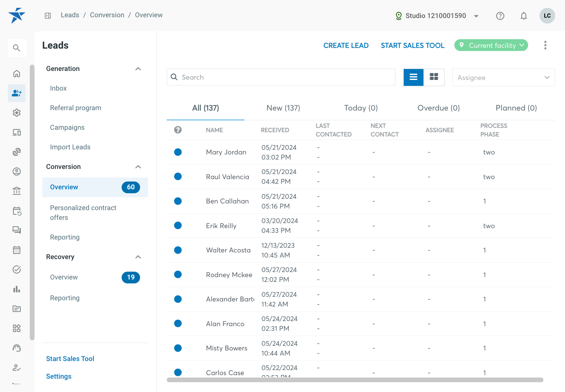This screenshot has width=565, height=392.
Task: Open Inbox under Generation
Action: (58, 88)
